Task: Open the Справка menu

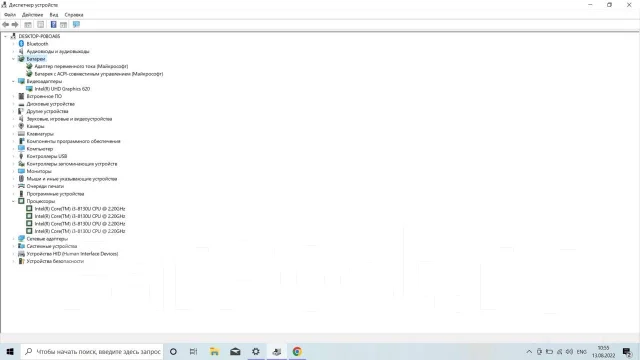Action: coord(74,15)
